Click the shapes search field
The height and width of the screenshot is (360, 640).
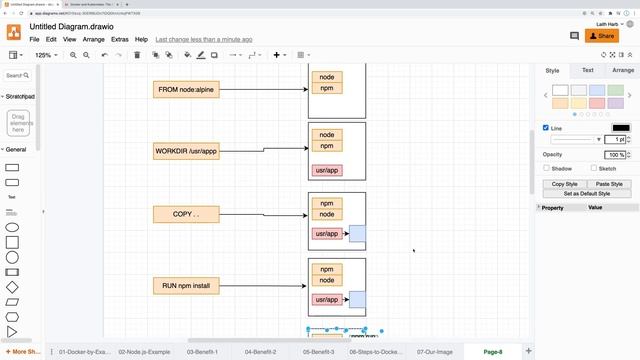click(x=18, y=76)
